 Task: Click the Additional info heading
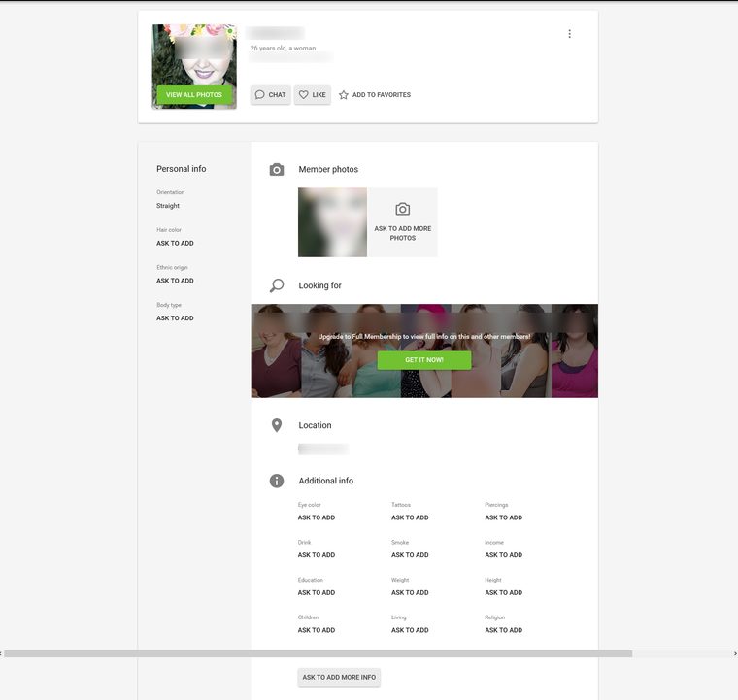325,481
